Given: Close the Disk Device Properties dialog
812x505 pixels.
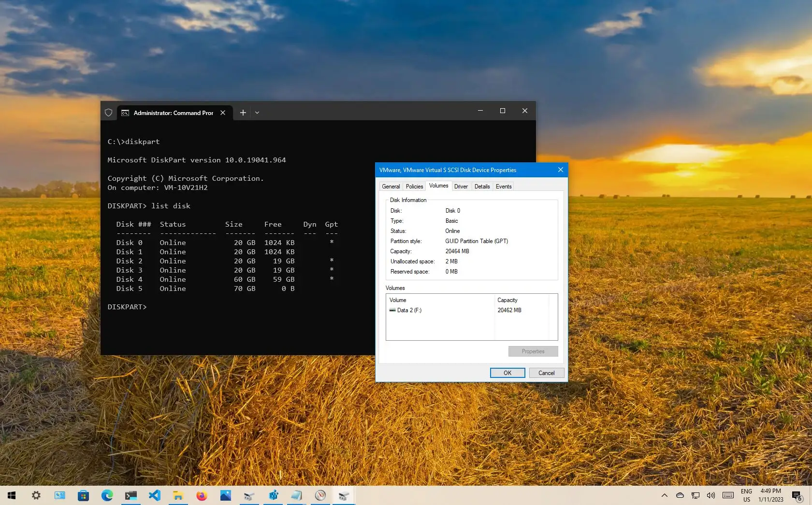Looking at the screenshot, I should (560, 170).
